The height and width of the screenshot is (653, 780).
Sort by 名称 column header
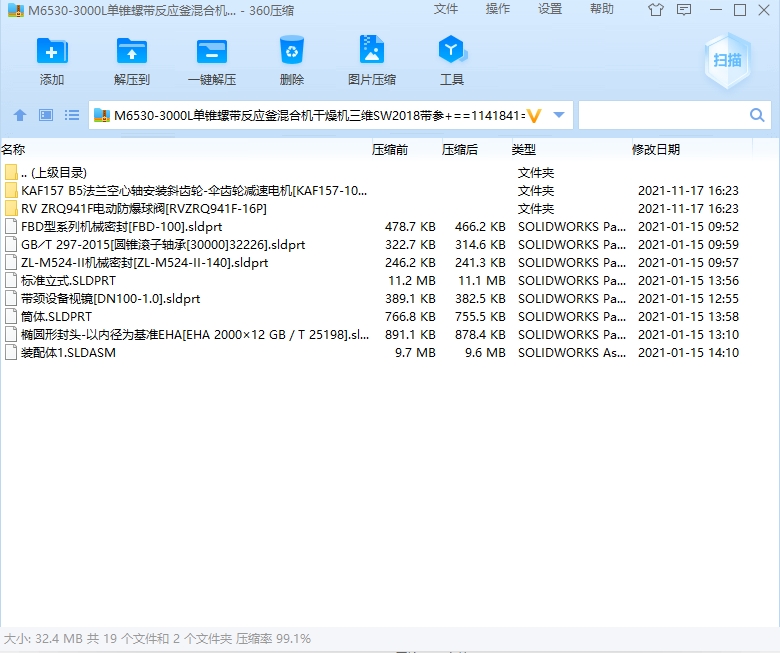tap(13, 149)
